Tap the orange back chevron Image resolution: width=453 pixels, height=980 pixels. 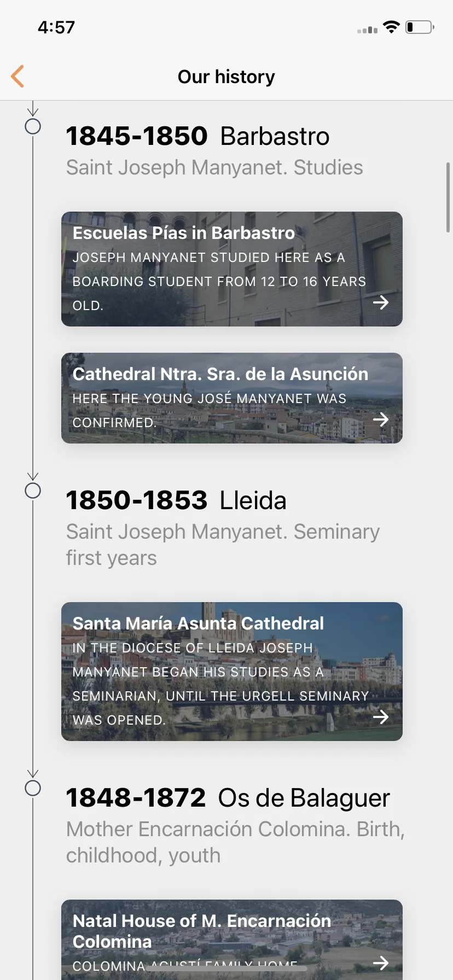pyautogui.click(x=18, y=76)
